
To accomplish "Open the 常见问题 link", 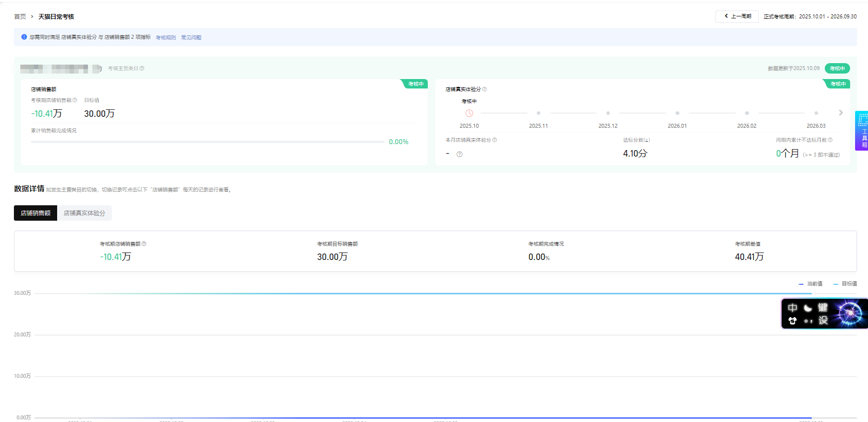I will click(191, 38).
